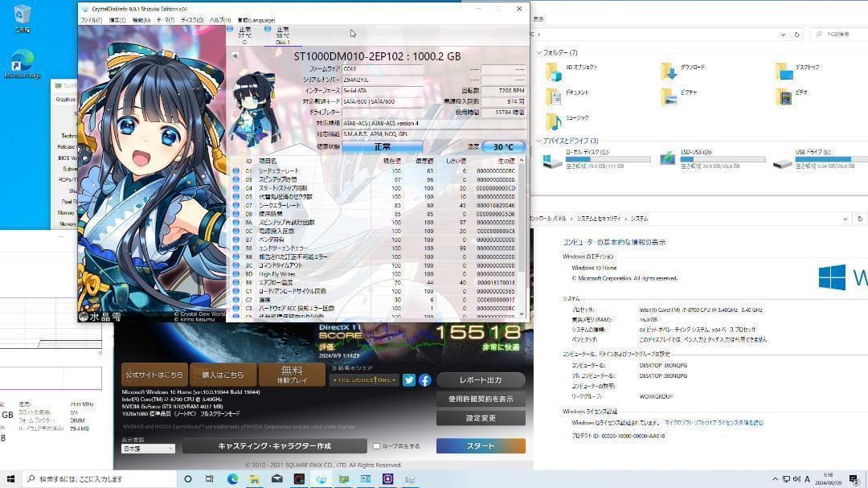Open the ESD-USB drive icon

click(669, 159)
